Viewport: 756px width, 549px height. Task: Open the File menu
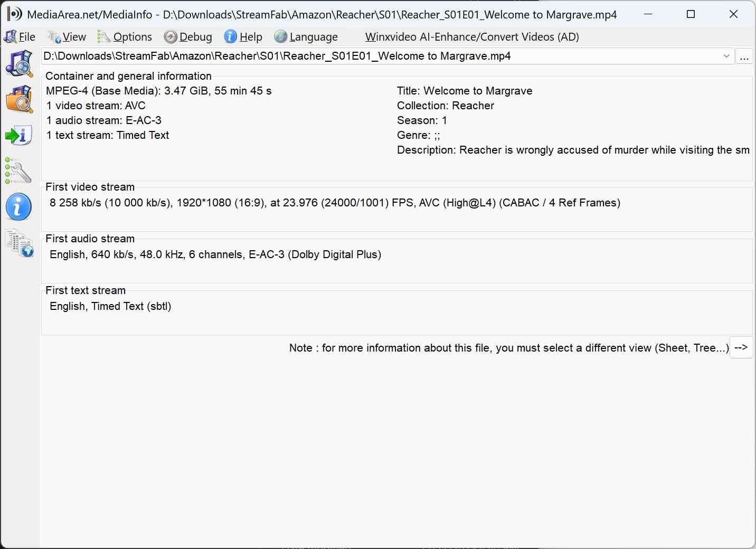click(25, 37)
